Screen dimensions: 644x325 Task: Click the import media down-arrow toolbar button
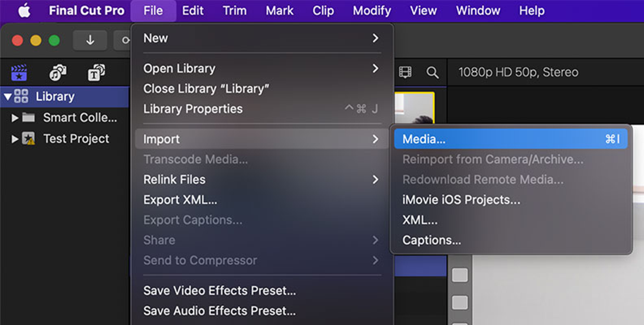coord(90,40)
